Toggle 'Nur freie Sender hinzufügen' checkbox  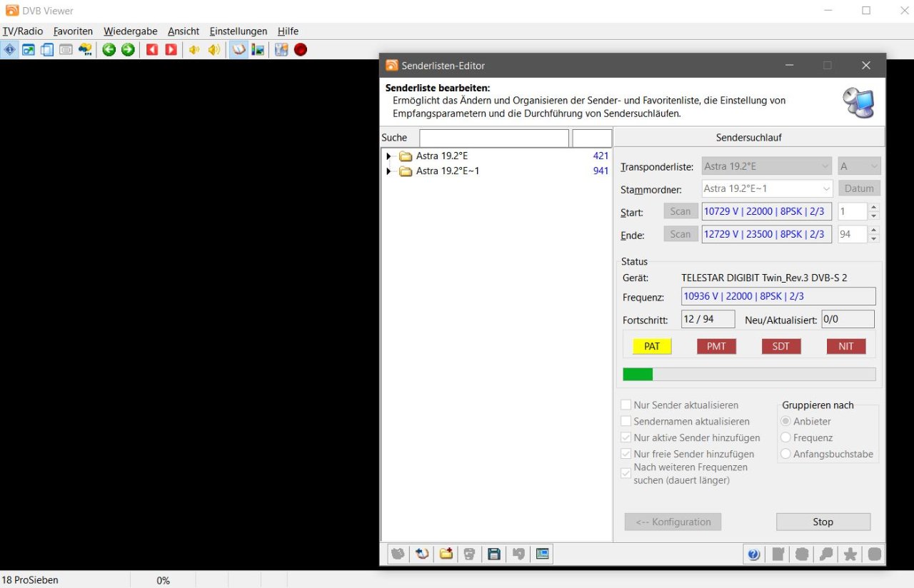point(626,454)
